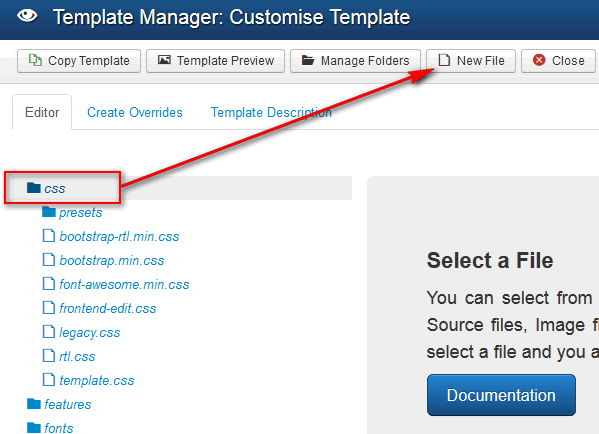The height and width of the screenshot is (434, 599).
Task: Click the file icon beside frontend-edit.css
Action: 49,308
